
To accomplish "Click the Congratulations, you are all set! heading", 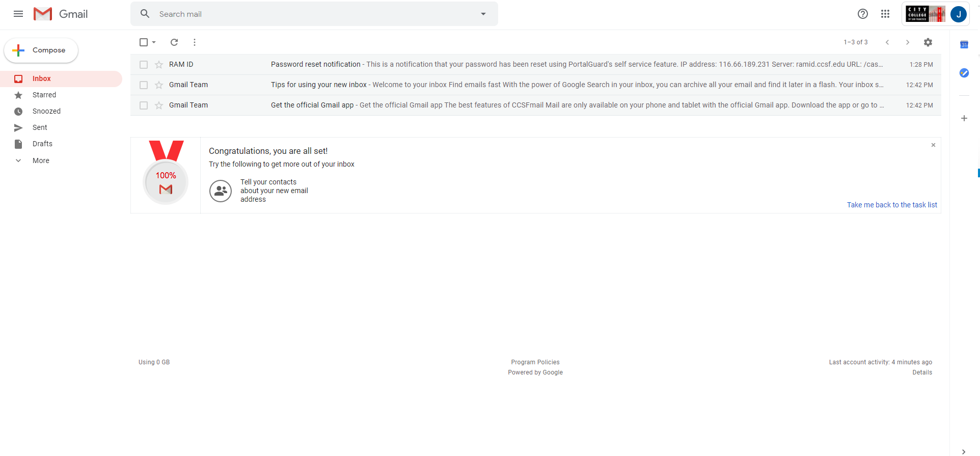I will (x=268, y=151).
